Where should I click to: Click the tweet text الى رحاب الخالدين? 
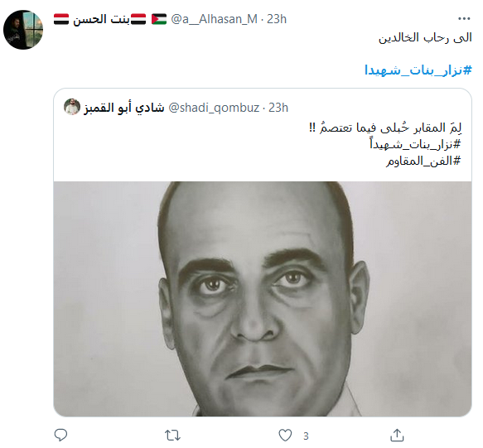425,37
